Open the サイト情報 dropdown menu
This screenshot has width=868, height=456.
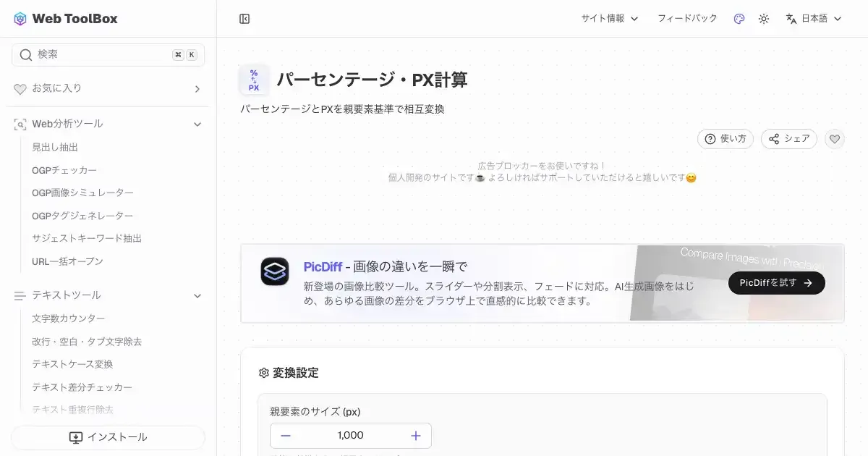pyautogui.click(x=609, y=19)
